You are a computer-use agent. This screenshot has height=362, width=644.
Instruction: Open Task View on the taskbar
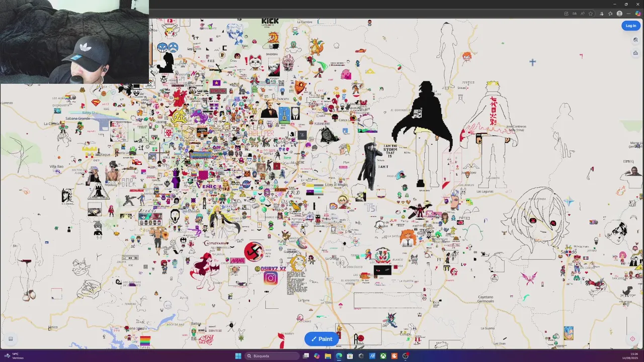[306, 356]
